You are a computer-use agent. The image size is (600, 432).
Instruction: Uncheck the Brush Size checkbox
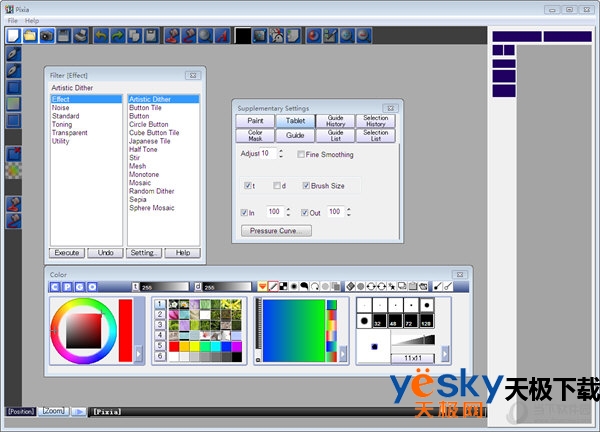click(x=307, y=186)
